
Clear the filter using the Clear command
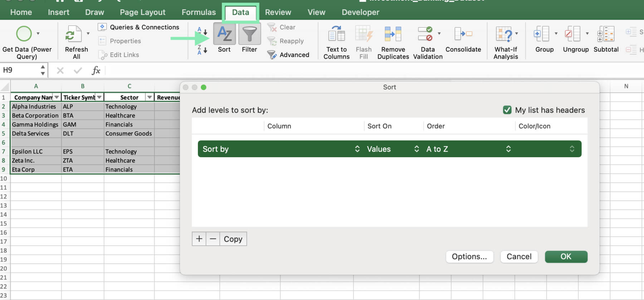coord(282,27)
